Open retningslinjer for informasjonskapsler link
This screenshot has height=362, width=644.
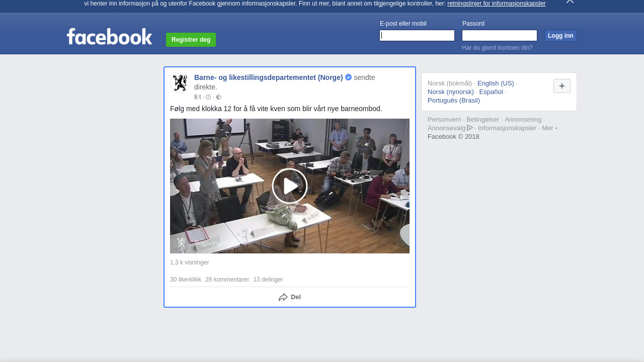coord(496,4)
